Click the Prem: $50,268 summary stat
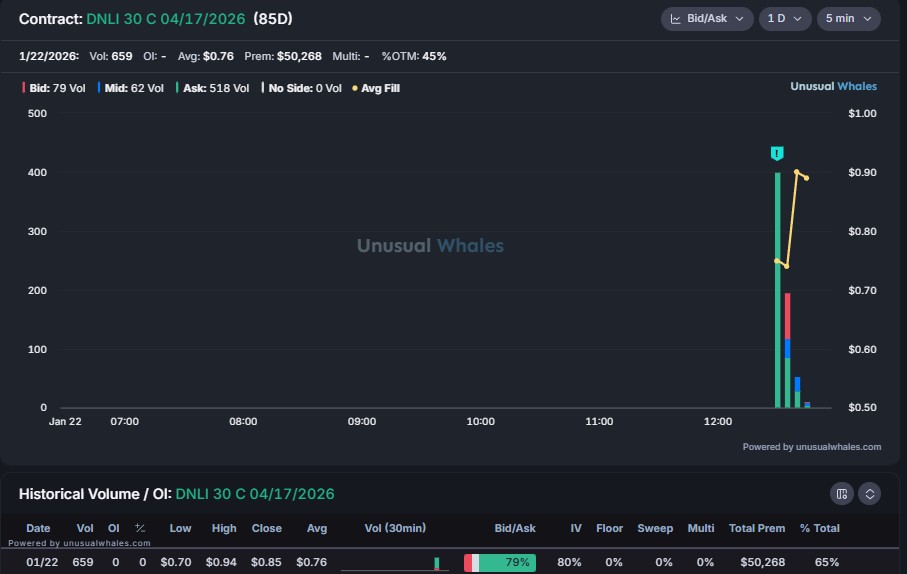The image size is (907, 574). click(283, 56)
